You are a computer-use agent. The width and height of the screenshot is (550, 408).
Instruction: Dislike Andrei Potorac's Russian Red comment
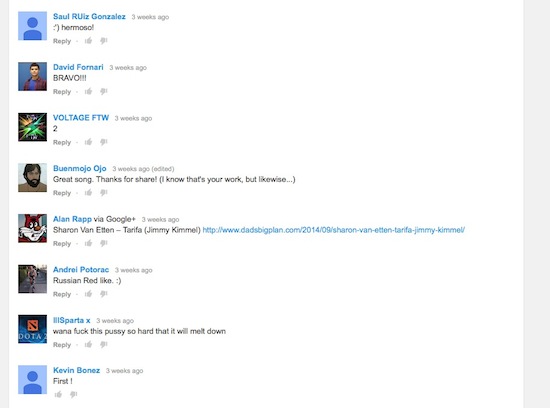pos(103,294)
